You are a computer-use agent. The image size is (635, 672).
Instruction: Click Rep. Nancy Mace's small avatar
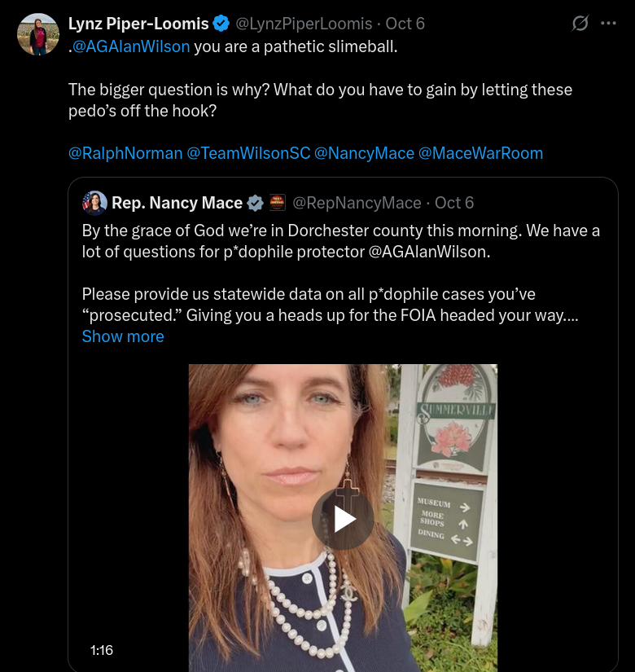(x=94, y=203)
